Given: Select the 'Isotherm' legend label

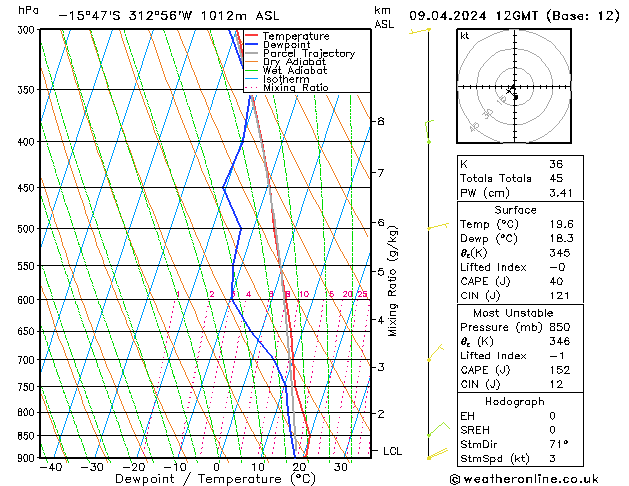Looking at the screenshot, I should (286, 79).
